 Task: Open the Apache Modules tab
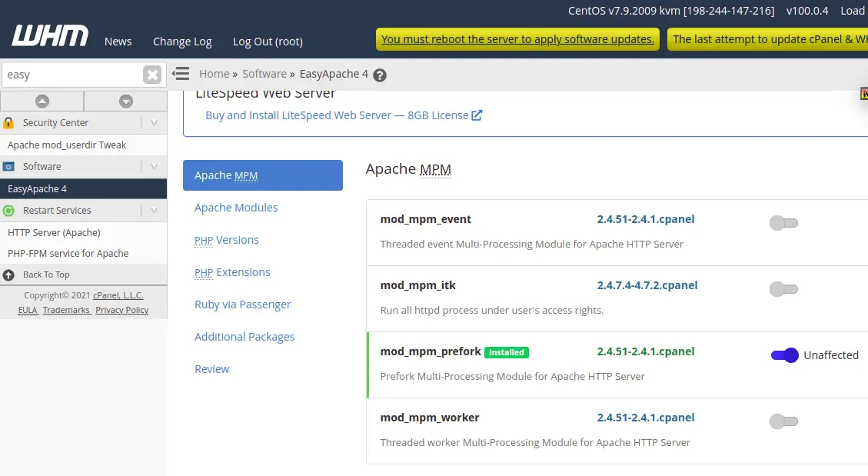pyautogui.click(x=236, y=208)
